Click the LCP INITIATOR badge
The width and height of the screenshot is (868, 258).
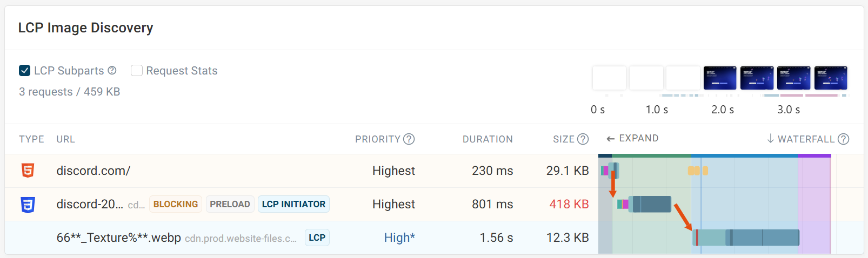pyautogui.click(x=293, y=204)
